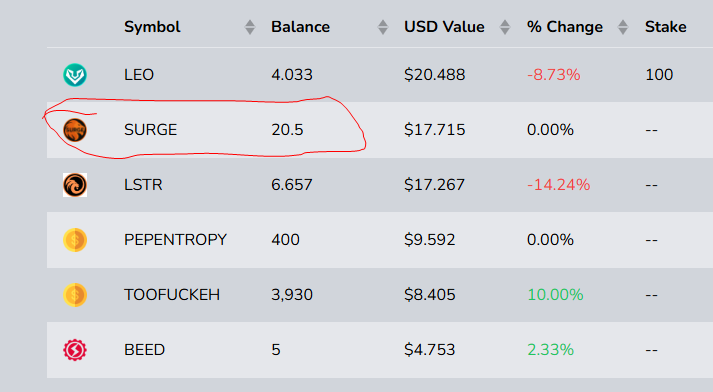
Task: Select the TOOFUCKEH symbol name
Action: point(172,295)
